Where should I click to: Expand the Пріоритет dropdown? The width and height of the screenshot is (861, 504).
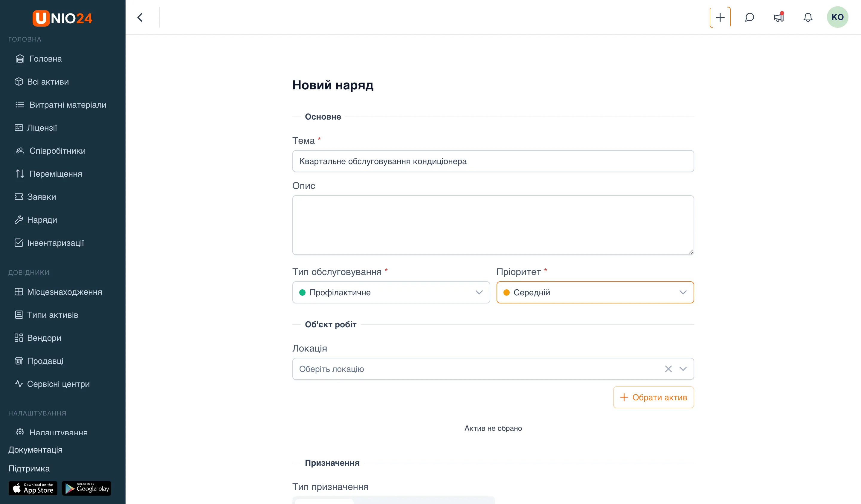(595, 292)
